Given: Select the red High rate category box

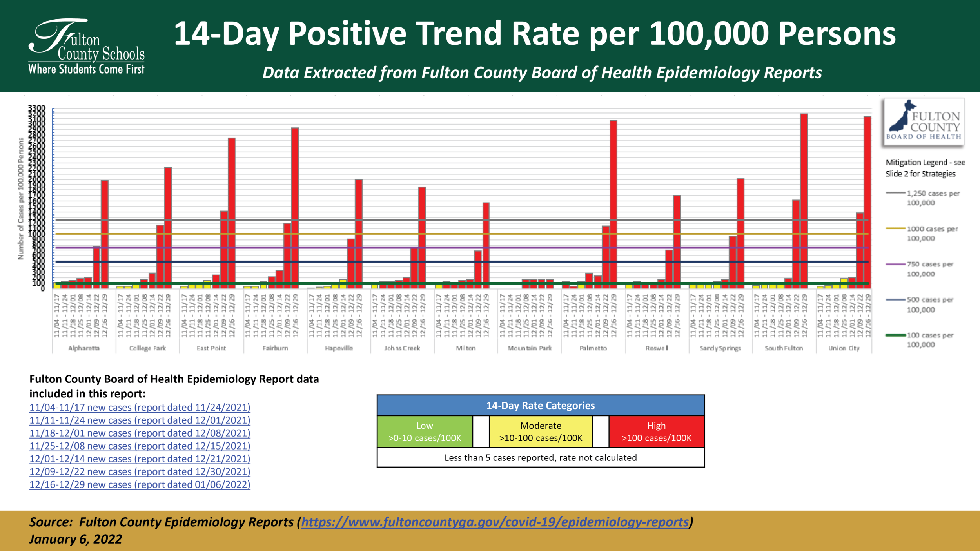Looking at the screenshot, I should tap(657, 431).
